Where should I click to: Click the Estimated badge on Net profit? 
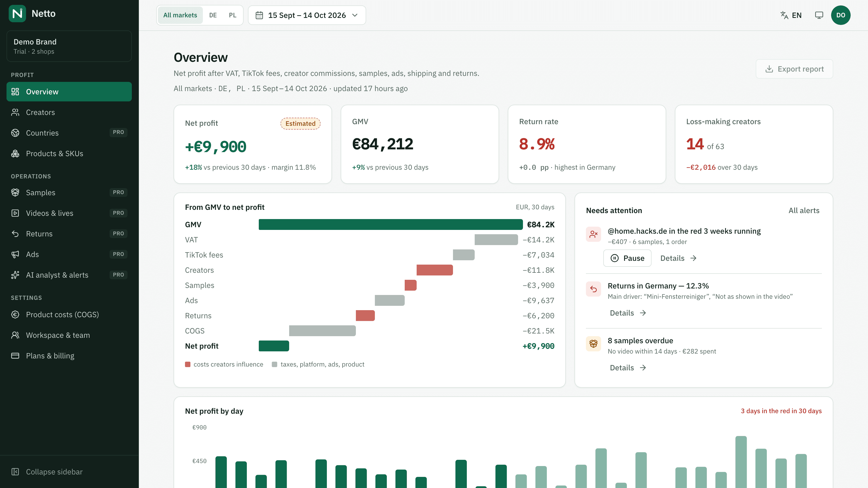[300, 124]
